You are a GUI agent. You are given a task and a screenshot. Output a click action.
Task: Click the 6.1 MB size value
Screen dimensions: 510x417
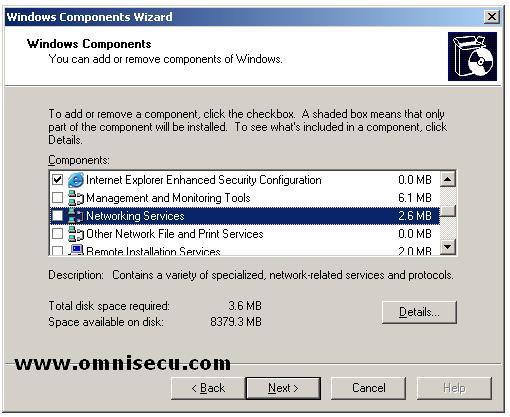[415, 198]
